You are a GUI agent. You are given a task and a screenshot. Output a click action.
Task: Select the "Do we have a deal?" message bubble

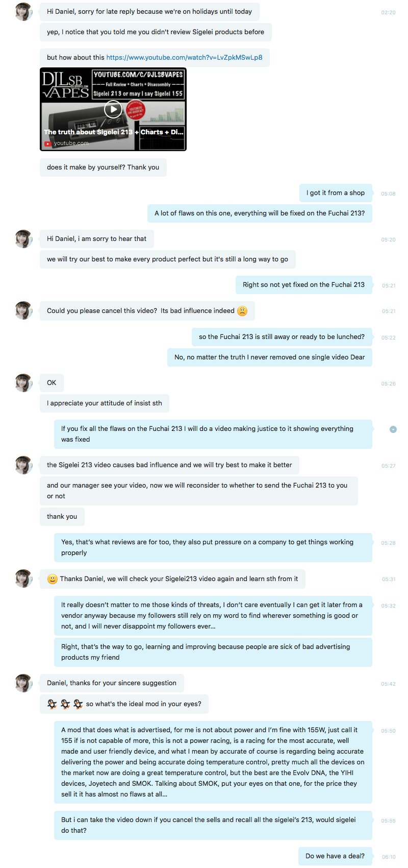(x=335, y=856)
